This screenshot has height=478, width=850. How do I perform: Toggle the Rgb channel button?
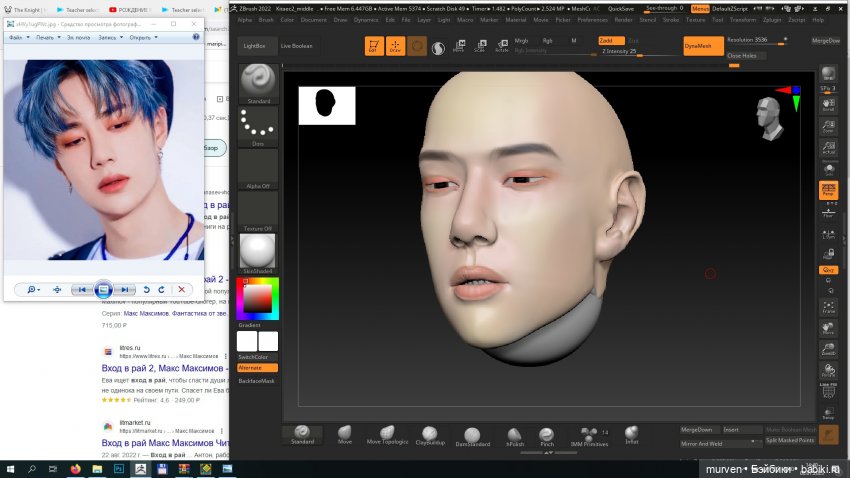pyautogui.click(x=548, y=41)
